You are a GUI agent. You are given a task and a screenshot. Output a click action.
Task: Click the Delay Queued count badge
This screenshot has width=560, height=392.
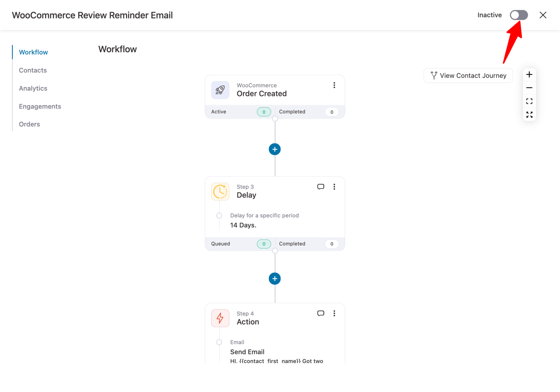pyautogui.click(x=264, y=244)
